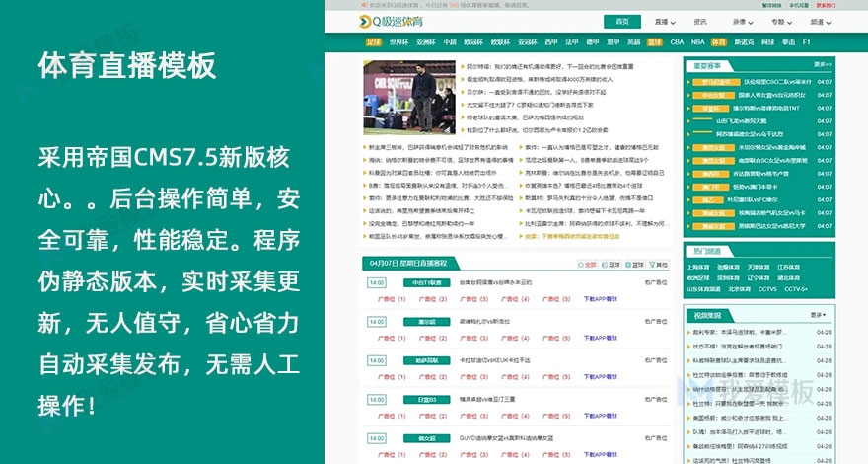Viewport: 868px width, 464px height.
Task: Open the 首页 home tab
Action: 622,22
